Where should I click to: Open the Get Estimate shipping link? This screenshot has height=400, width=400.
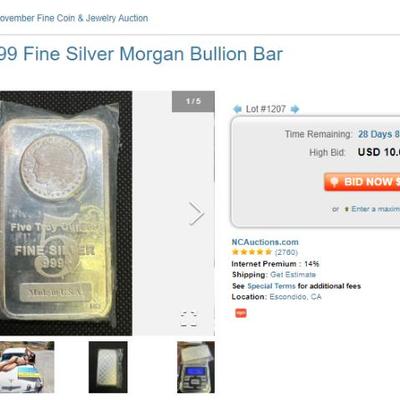click(x=293, y=275)
